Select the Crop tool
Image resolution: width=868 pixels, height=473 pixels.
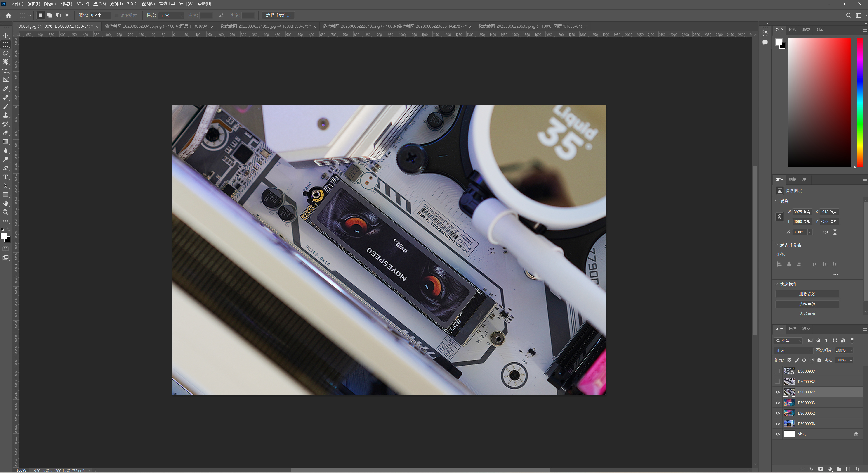coord(6,71)
